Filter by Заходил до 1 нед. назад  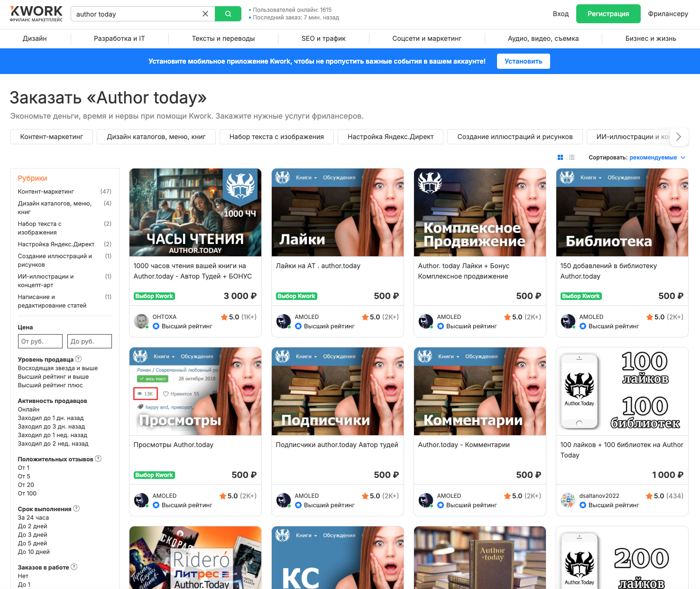(53, 435)
